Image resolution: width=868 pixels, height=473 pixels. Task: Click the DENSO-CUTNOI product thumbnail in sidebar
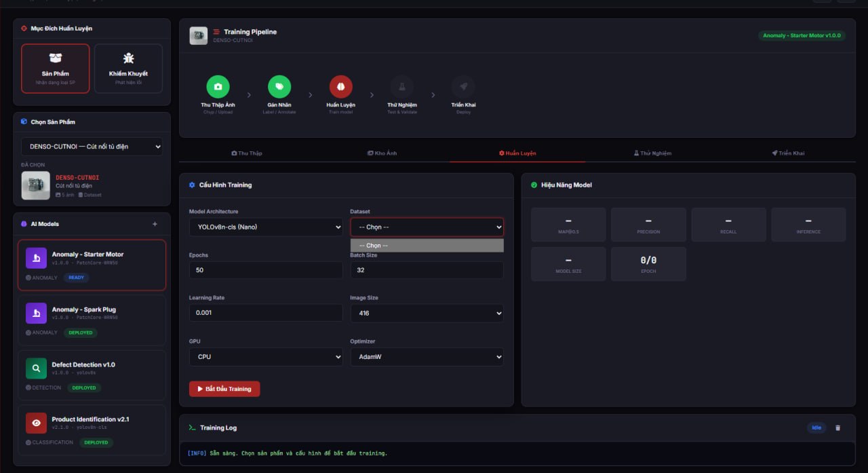(36, 185)
